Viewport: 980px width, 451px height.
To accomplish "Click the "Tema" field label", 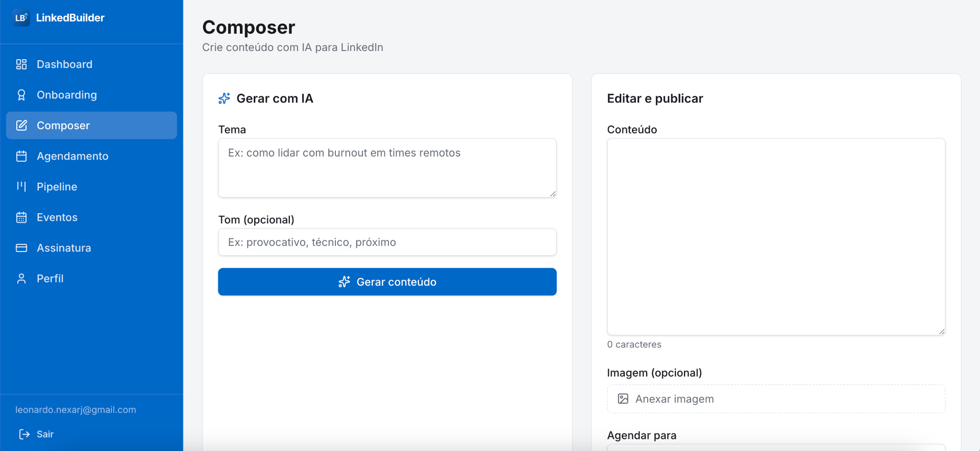I will (232, 130).
